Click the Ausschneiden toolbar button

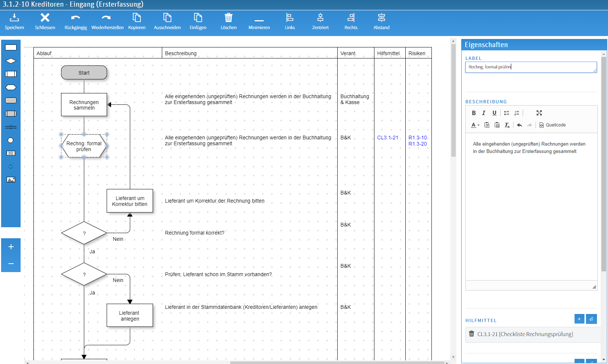(x=167, y=21)
